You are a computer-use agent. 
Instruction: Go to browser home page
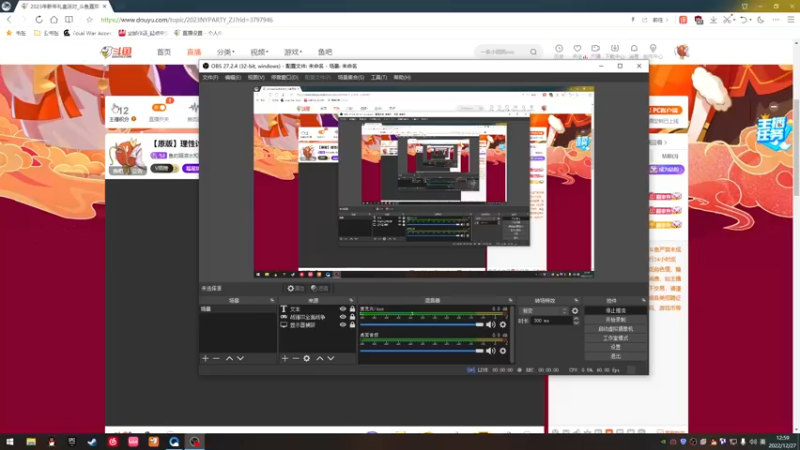tap(54, 19)
